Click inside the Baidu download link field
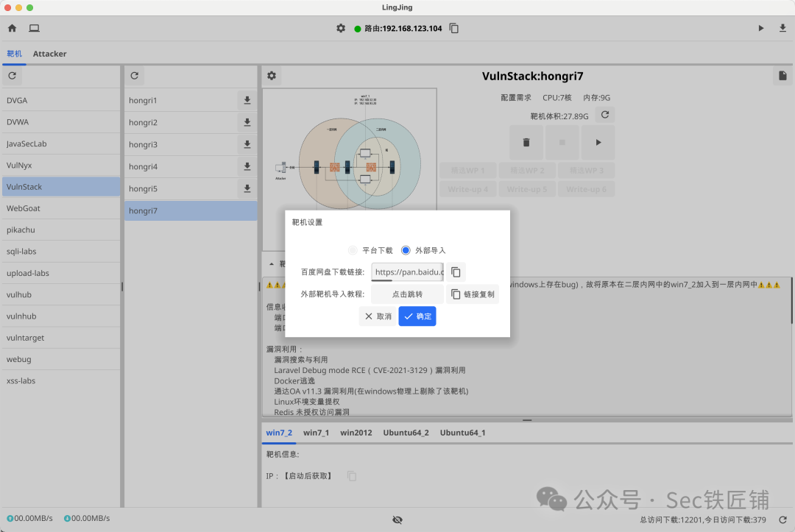 [407, 272]
